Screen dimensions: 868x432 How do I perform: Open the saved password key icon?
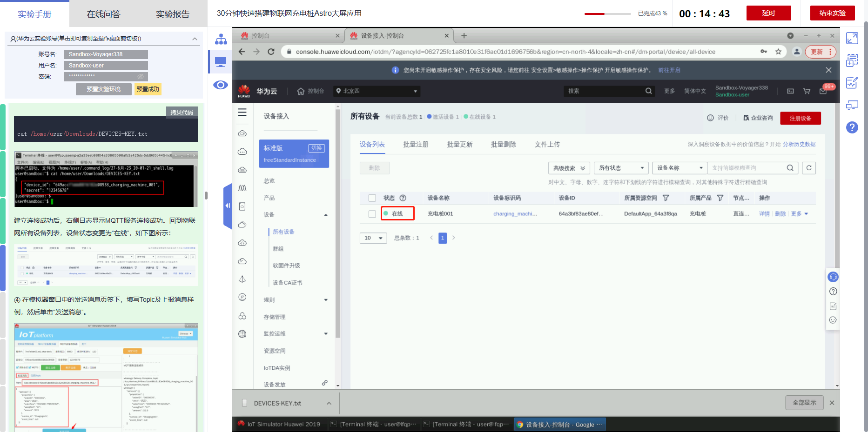click(764, 52)
